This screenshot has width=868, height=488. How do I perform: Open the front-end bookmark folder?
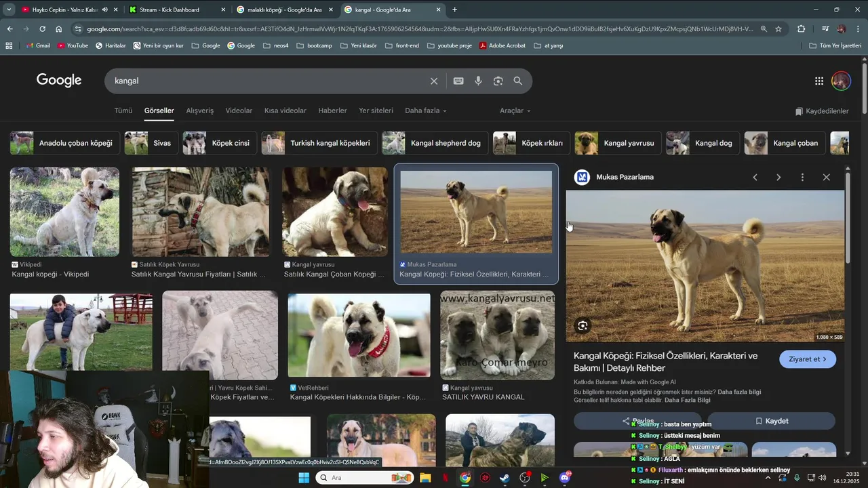point(402,45)
